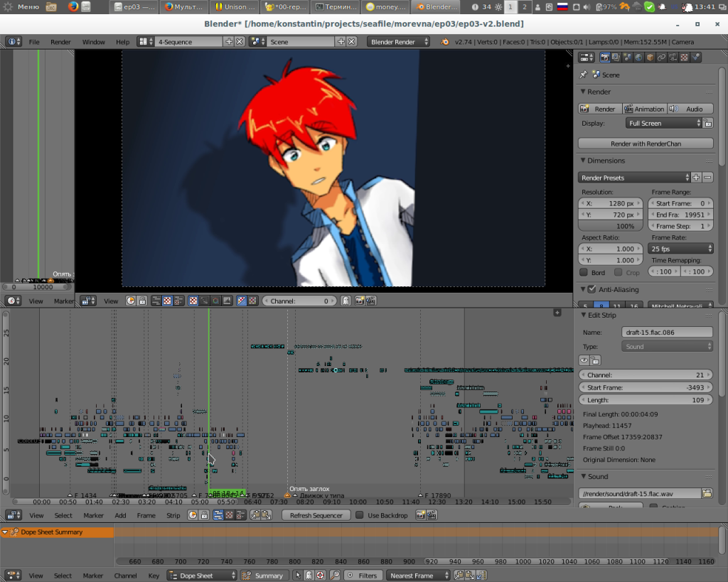Collapse the Dope Sheet Summary row triangle
This screenshot has height=582, width=728.
(5, 532)
